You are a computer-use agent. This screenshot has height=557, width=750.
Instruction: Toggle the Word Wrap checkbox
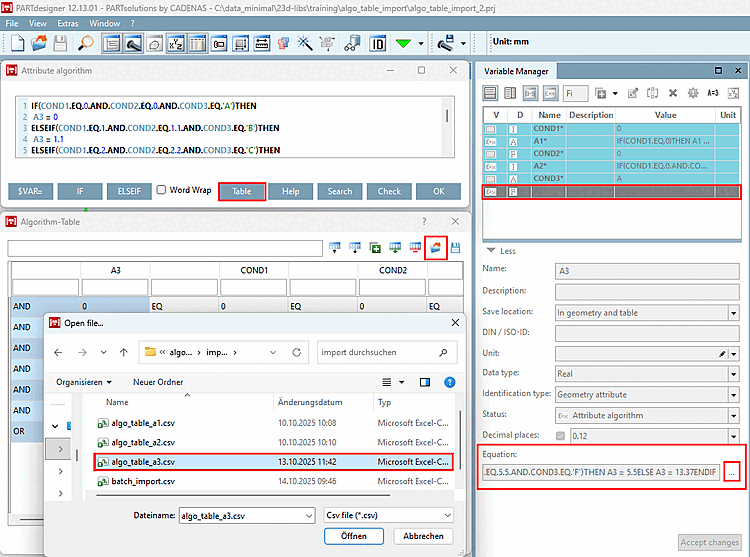point(162,190)
